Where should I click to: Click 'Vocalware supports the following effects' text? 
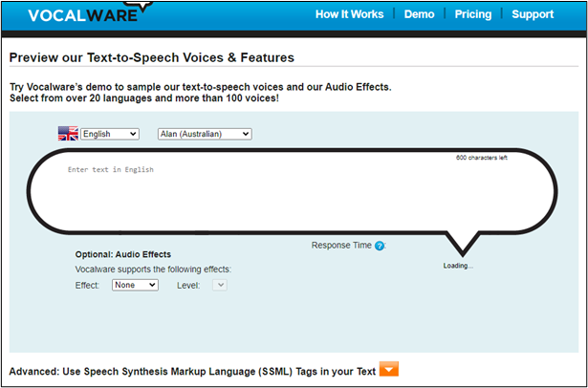coord(153,269)
